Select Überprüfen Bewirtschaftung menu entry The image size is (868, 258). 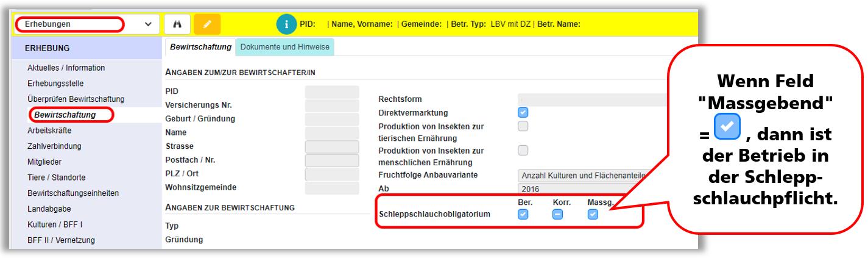click(x=76, y=99)
